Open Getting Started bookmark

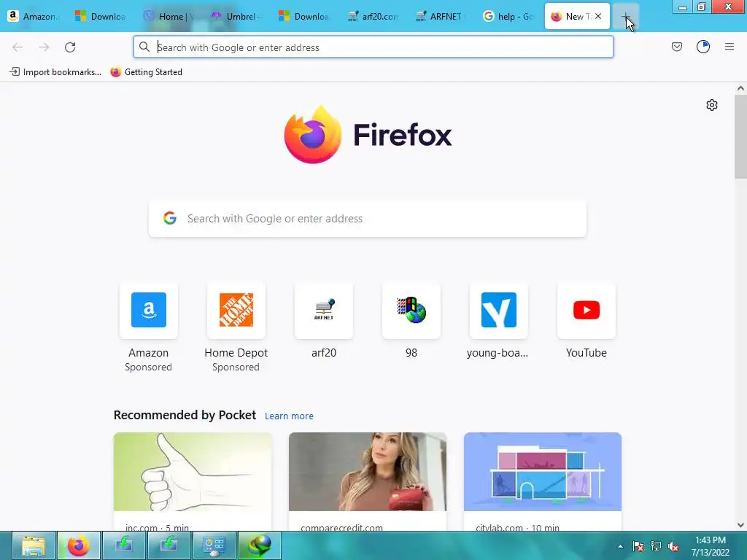pyautogui.click(x=146, y=72)
